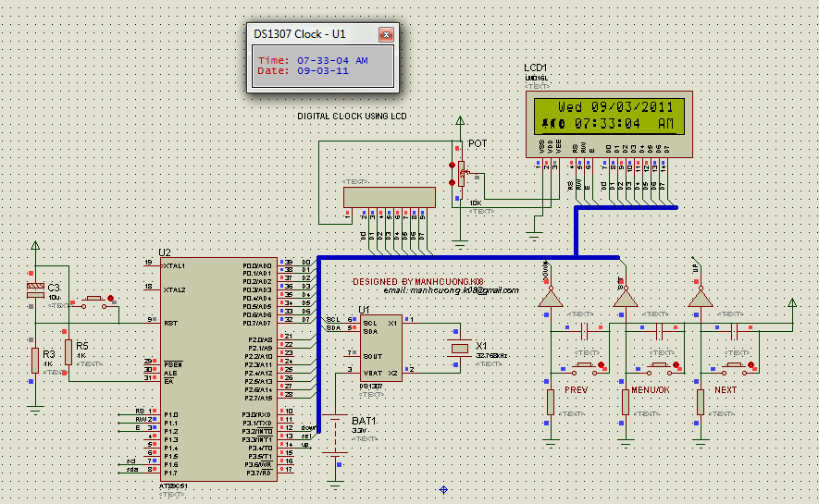819x504 pixels.
Task: Close the DS1307 Clock popup window
Action: (386, 34)
